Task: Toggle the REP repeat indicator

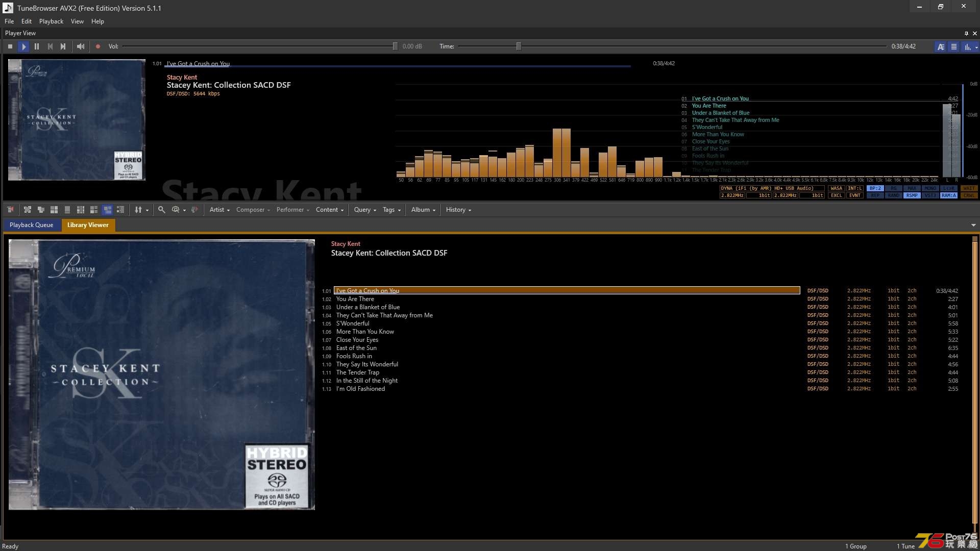Action: pos(875,195)
